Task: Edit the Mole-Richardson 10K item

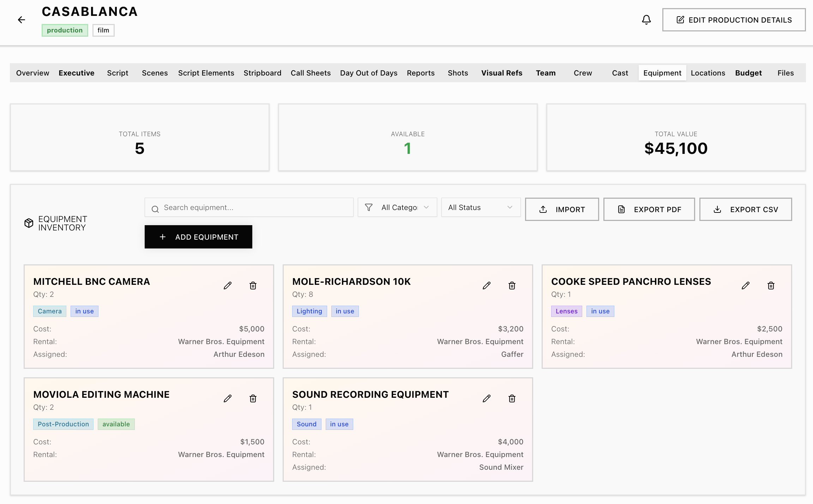Action: tap(487, 286)
